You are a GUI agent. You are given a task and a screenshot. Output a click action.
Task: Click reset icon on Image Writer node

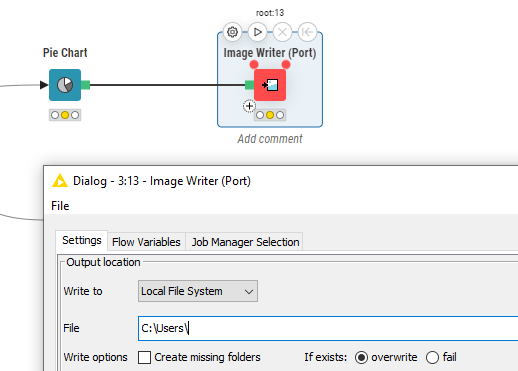click(307, 32)
